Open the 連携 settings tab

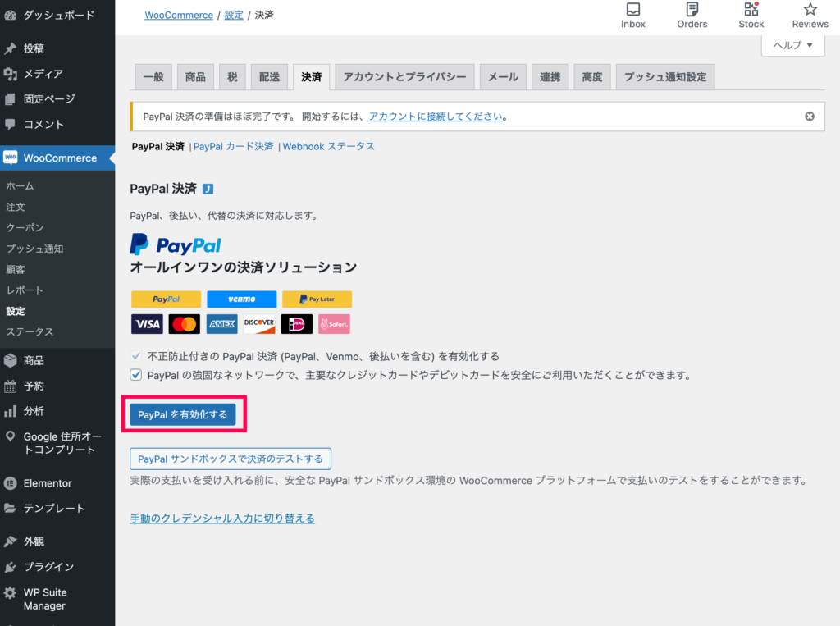550,77
